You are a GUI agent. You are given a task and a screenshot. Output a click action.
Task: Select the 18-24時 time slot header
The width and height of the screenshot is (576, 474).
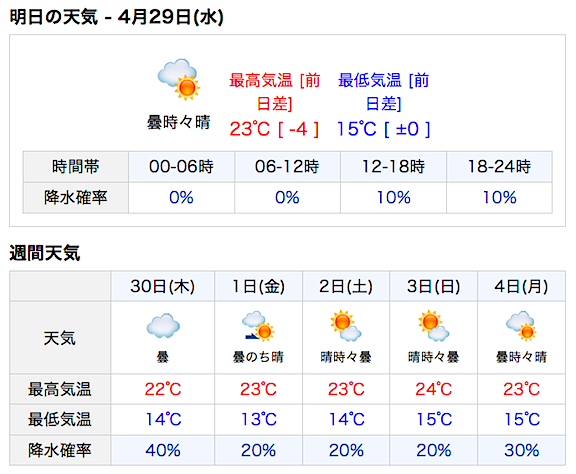click(x=499, y=166)
